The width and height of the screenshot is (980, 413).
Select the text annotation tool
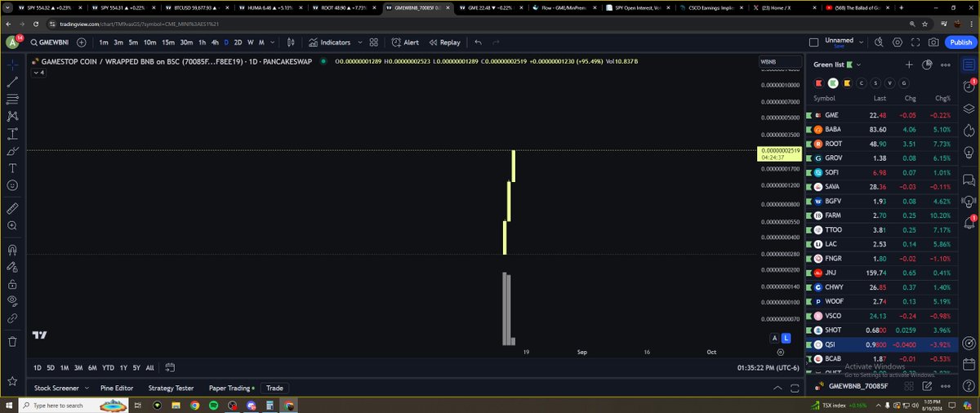coord(12,167)
